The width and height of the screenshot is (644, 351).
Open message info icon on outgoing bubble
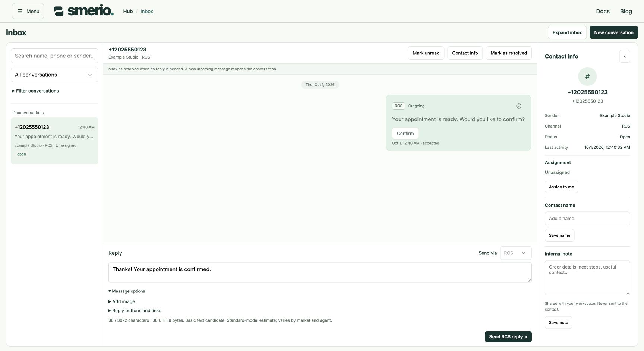pos(518,106)
